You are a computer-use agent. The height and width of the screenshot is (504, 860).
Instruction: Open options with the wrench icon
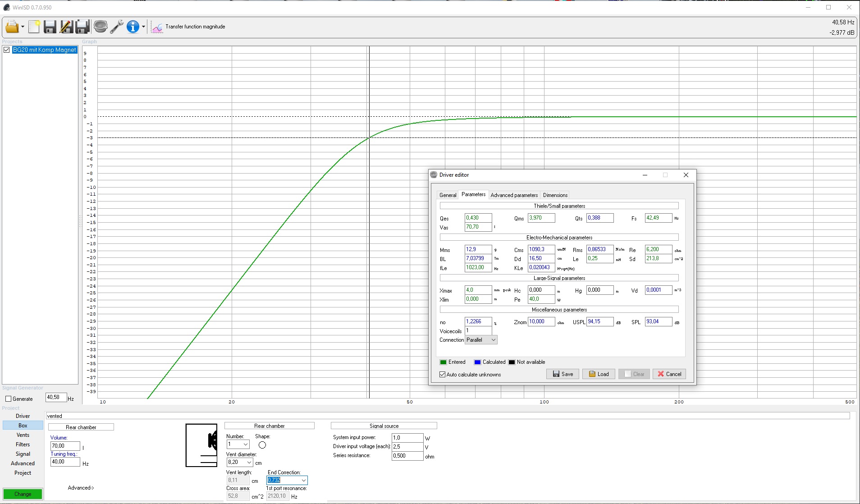[x=117, y=27]
